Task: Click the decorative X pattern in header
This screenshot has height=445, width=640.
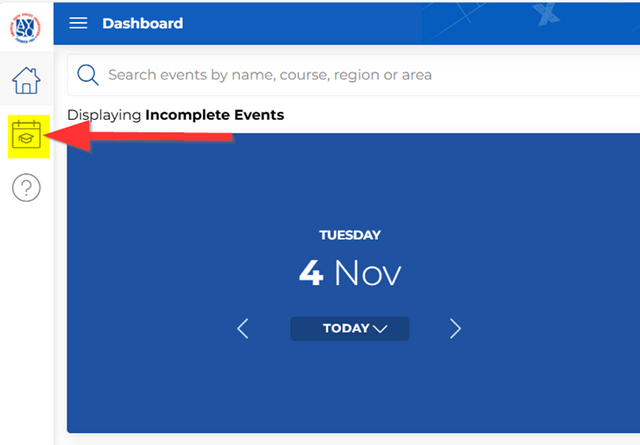Action: pyautogui.click(x=544, y=13)
